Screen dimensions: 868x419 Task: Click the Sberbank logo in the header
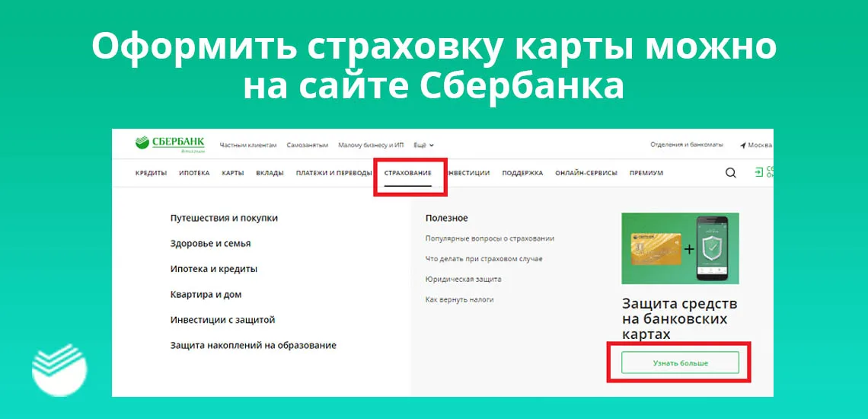tap(169, 144)
